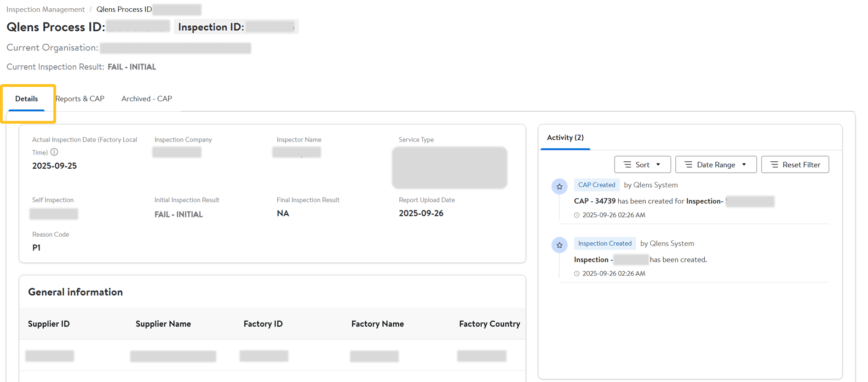Viewport: 868px width, 382px height.
Task: Click the star icon next to Inspection Created
Action: coord(559,245)
